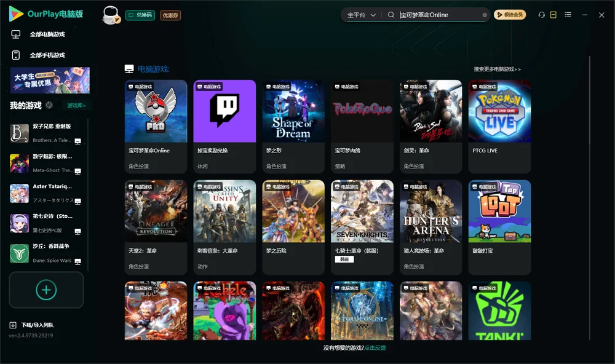Click the OurPlay logo icon

click(16, 14)
